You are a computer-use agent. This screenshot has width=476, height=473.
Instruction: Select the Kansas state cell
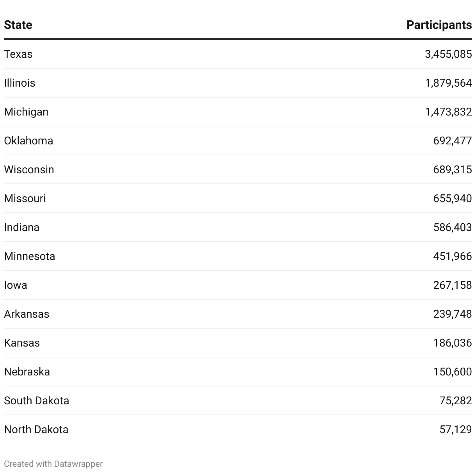22,343
